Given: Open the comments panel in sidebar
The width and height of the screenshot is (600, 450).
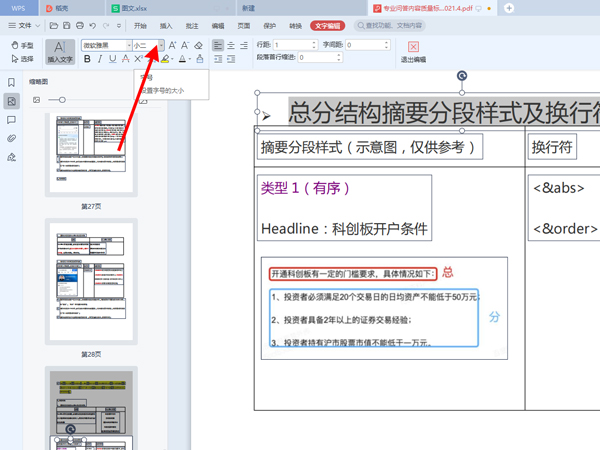Looking at the screenshot, I should pos(11,120).
